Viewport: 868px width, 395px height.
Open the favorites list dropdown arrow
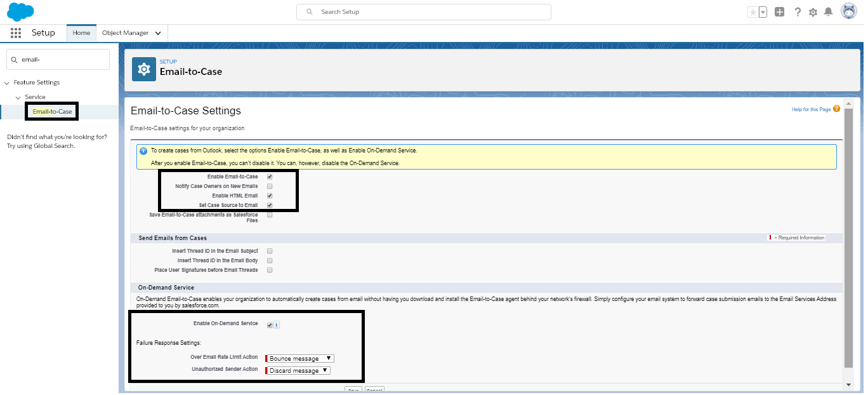click(763, 12)
